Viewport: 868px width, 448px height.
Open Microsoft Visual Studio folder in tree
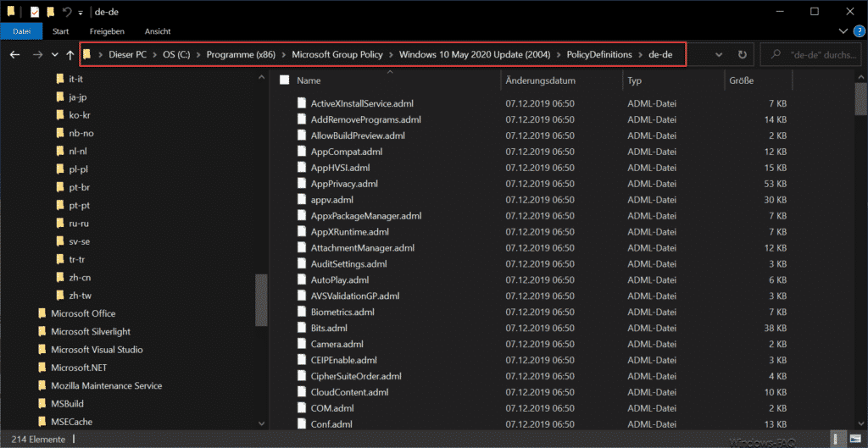[97, 350]
